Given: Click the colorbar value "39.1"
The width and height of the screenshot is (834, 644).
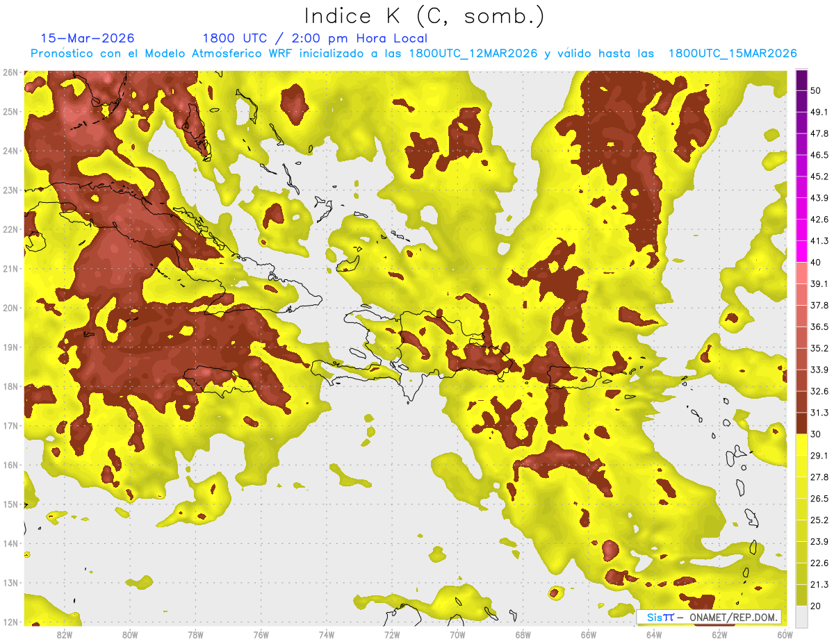Looking at the screenshot, I should tap(819, 284).
